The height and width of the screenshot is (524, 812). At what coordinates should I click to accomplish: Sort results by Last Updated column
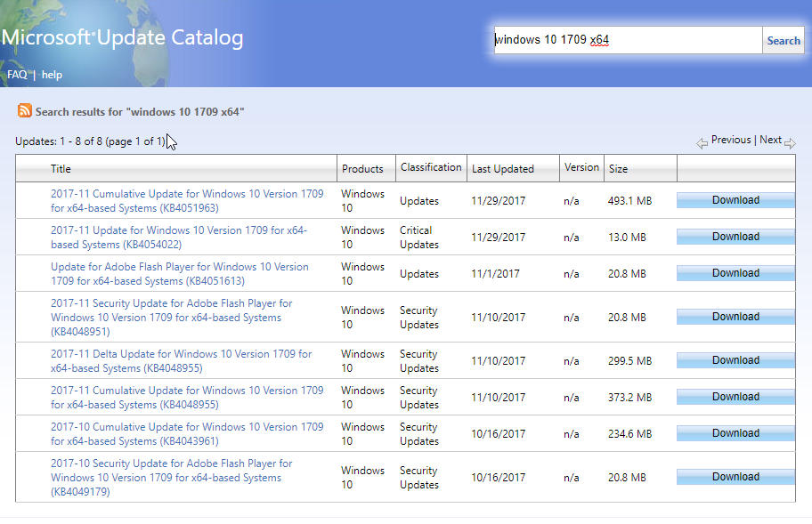[x=502, y=169]
